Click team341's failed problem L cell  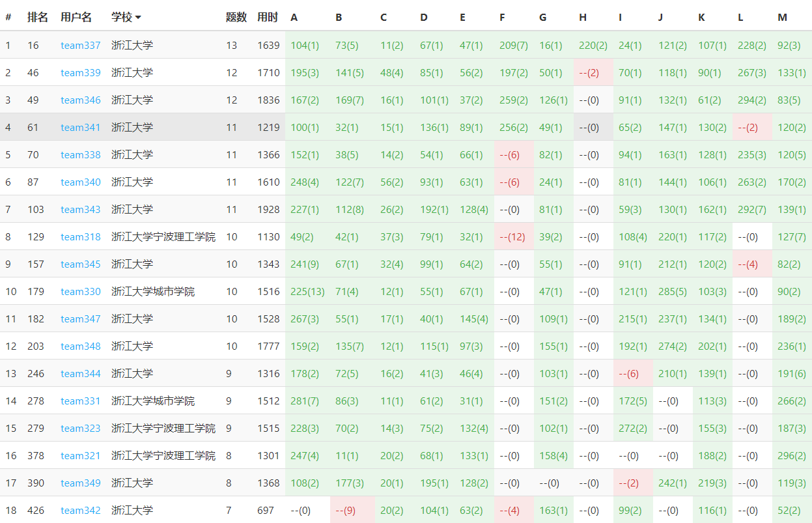tap(752, 128)
